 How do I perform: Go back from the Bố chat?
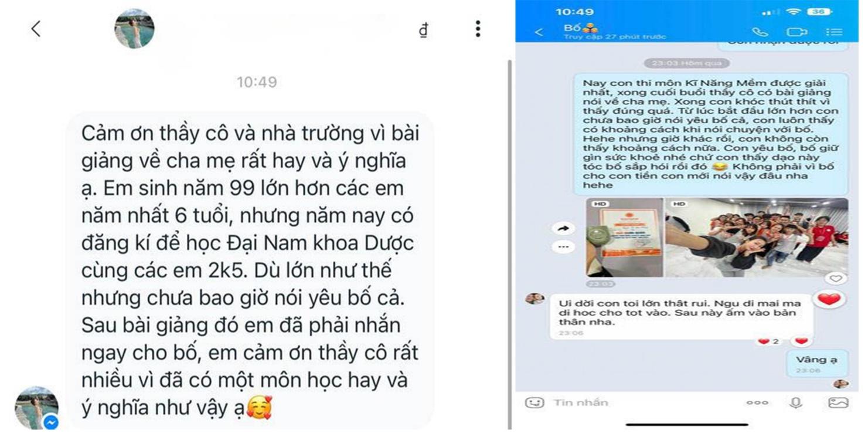[539, 32]
